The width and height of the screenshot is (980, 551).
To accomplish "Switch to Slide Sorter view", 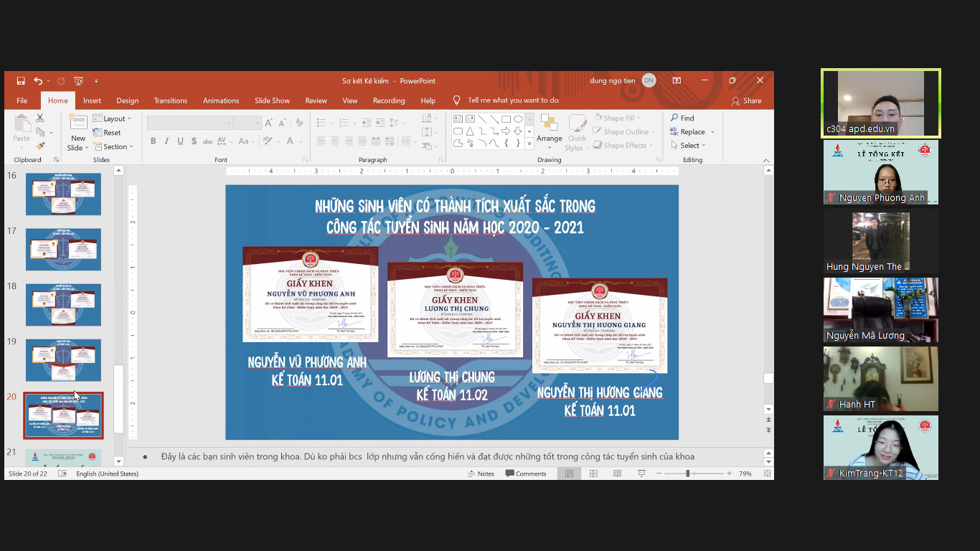I will point(593,474).
